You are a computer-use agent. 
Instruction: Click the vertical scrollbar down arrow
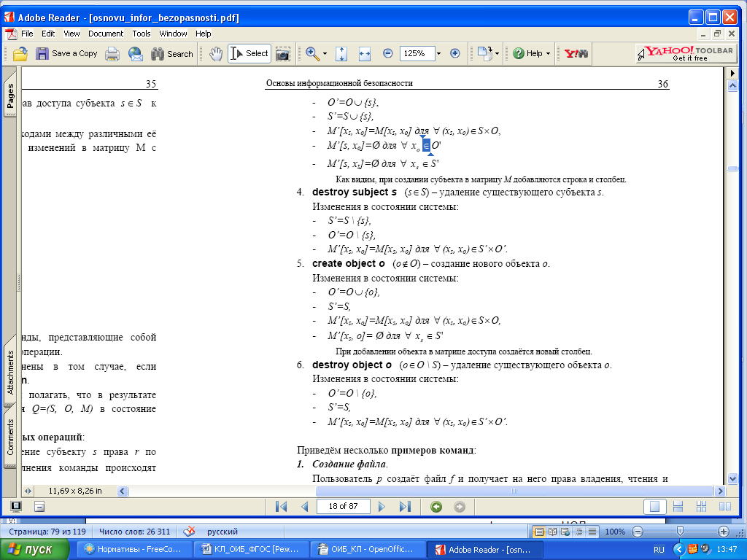pyautogui.click(x=732, y=478)
